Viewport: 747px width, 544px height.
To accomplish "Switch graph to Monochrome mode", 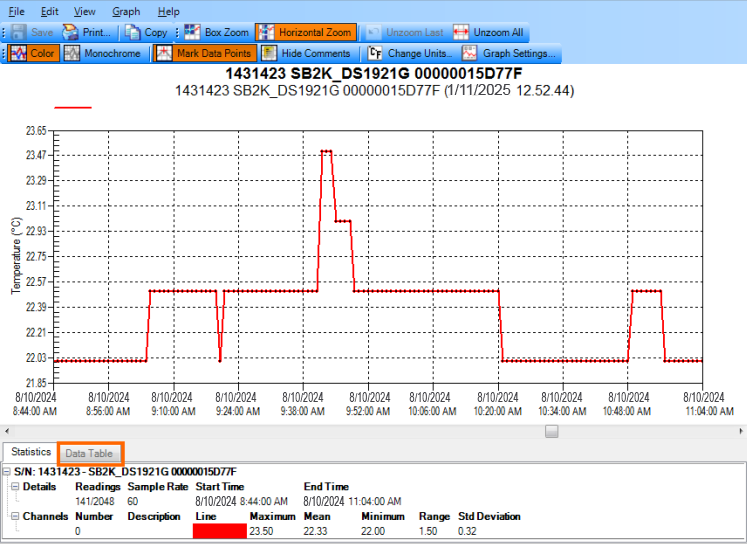I will tap(102, 53).
